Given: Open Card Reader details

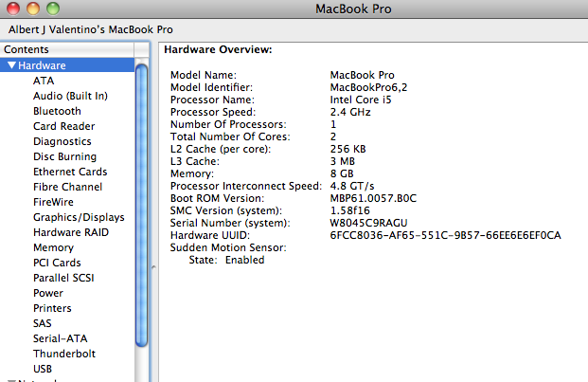Looking at the screenshot, I should click(63, 126).
